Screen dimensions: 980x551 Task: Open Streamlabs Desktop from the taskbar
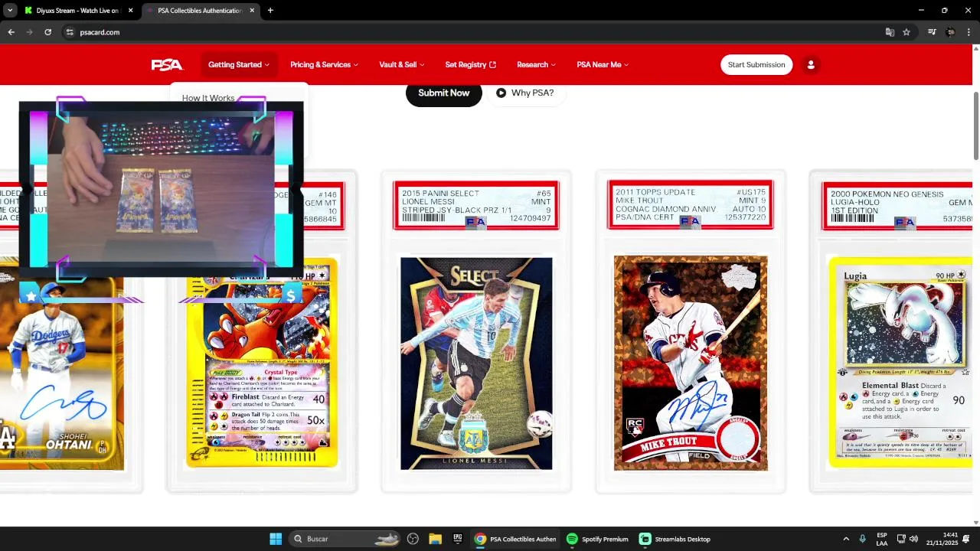point(675,539)
